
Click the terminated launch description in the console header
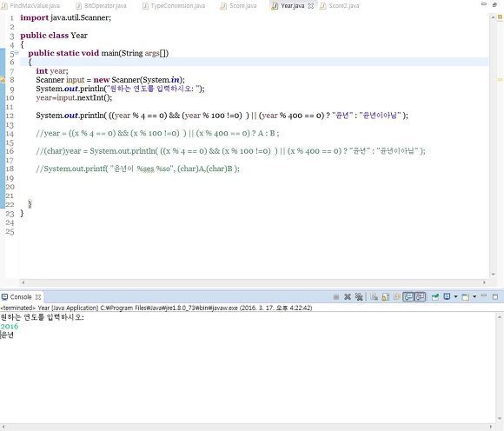tap(156, 308)
